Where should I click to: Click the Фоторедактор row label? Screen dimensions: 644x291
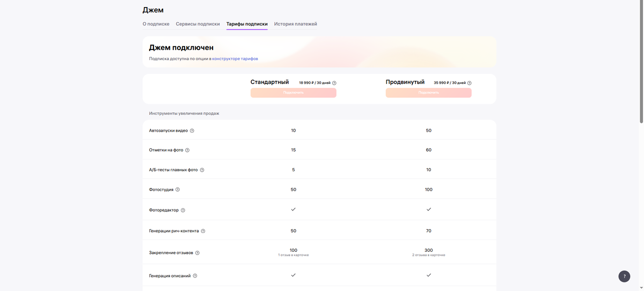pos(164,210)
